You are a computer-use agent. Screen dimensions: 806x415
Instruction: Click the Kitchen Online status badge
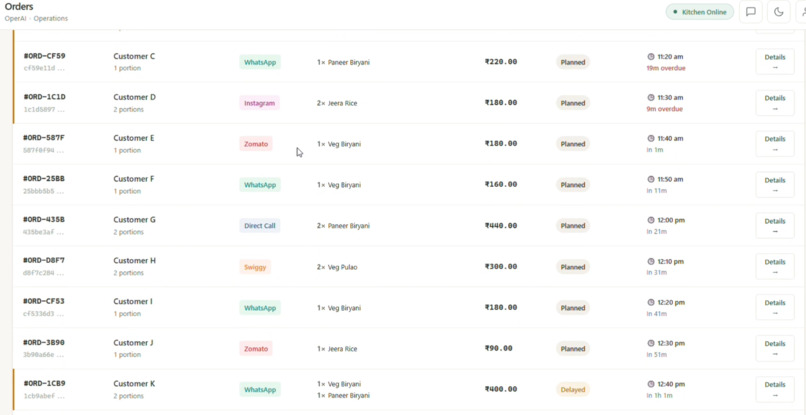click(700, 12)
